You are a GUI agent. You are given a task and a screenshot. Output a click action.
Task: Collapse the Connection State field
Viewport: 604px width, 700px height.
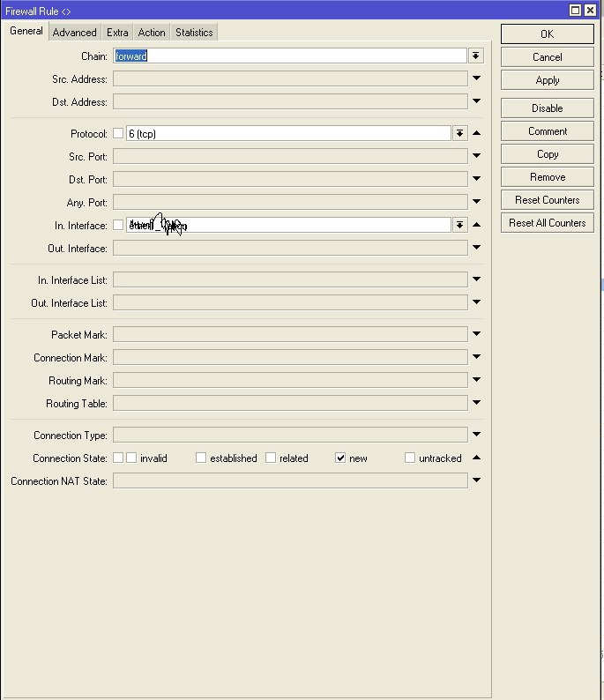(x=476, y=458)
